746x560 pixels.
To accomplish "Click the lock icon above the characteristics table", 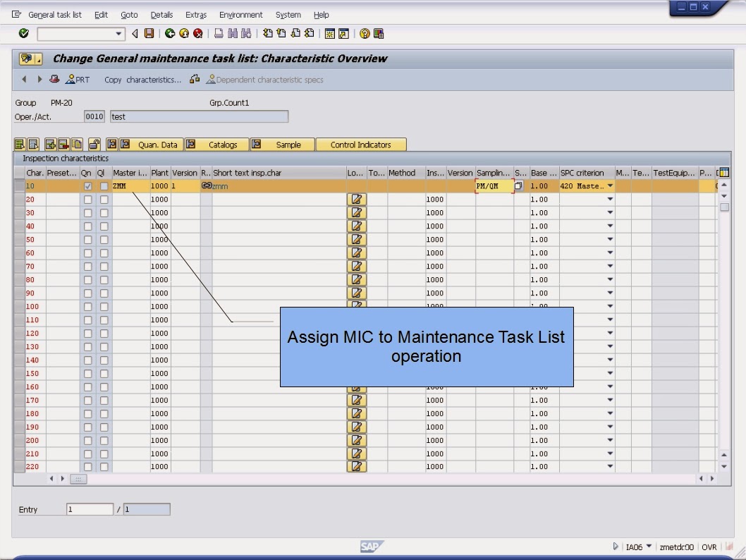I will (x=96, y=144).
